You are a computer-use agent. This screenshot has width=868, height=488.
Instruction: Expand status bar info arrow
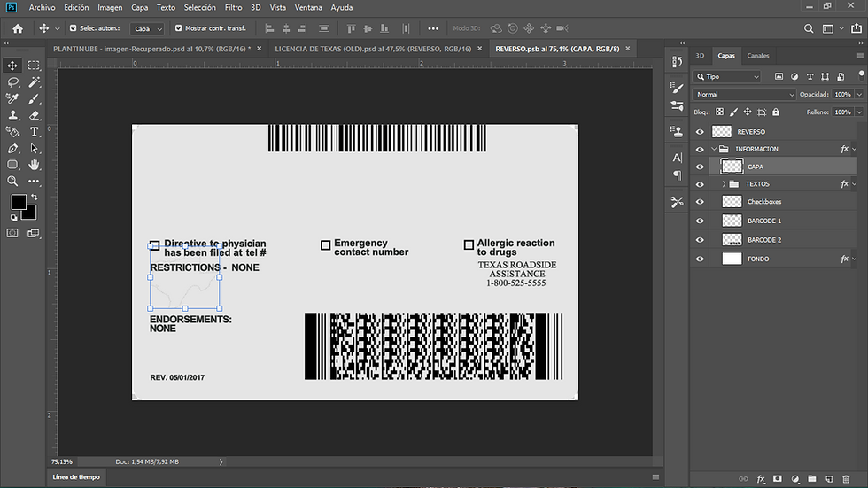(221, 461)
